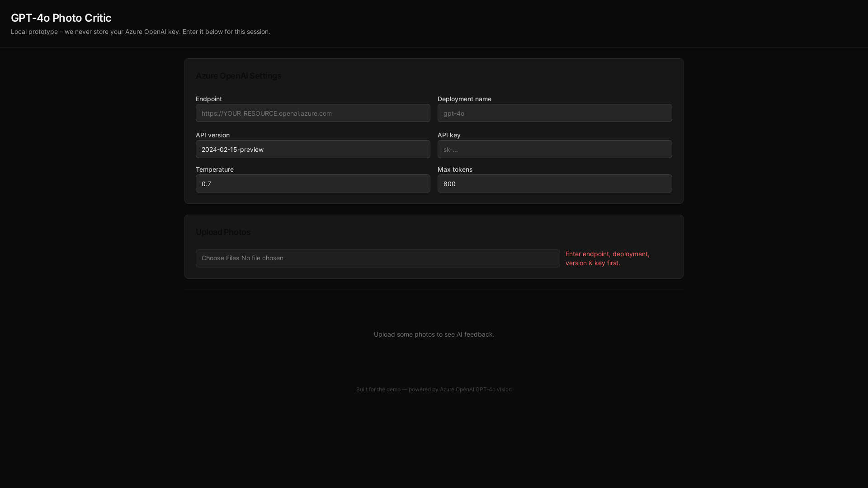Open the Choose Files upload picker
The width and height of the screenshot is (868, 488).
377,258
